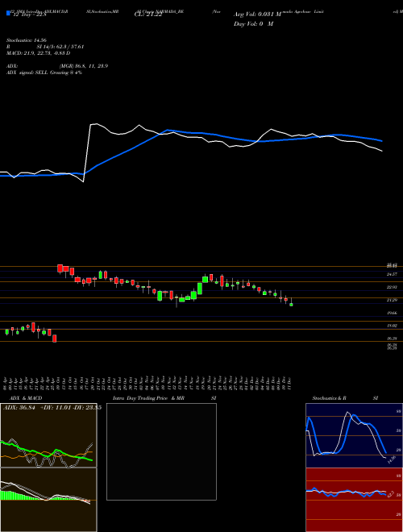Open the empty Intra Day Trading Price panel
403x532 pixels.
(x=161, y=451)
